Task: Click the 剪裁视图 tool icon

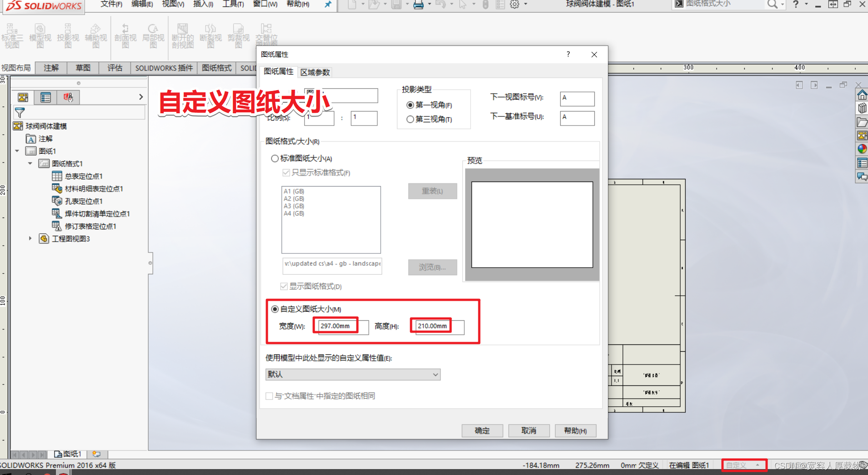Action: (x=239, y=36)
